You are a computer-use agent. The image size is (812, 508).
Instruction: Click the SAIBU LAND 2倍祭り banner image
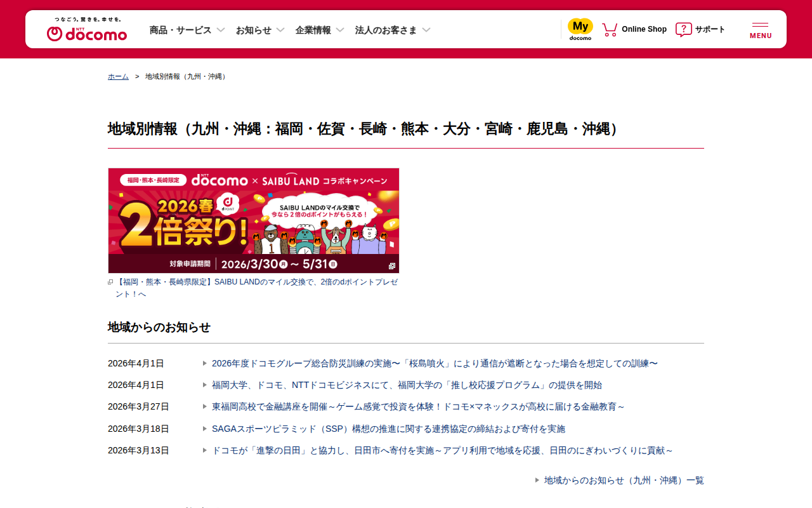pyautogui.click(x=254, y=220)
